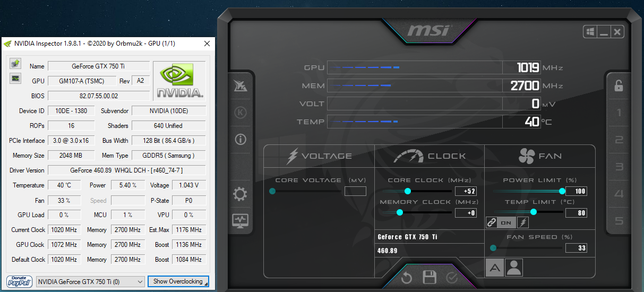This screenshot has height=292, width=644.
Task: Click the Temp Limit 80 value field
Action: tap(576, 213)
